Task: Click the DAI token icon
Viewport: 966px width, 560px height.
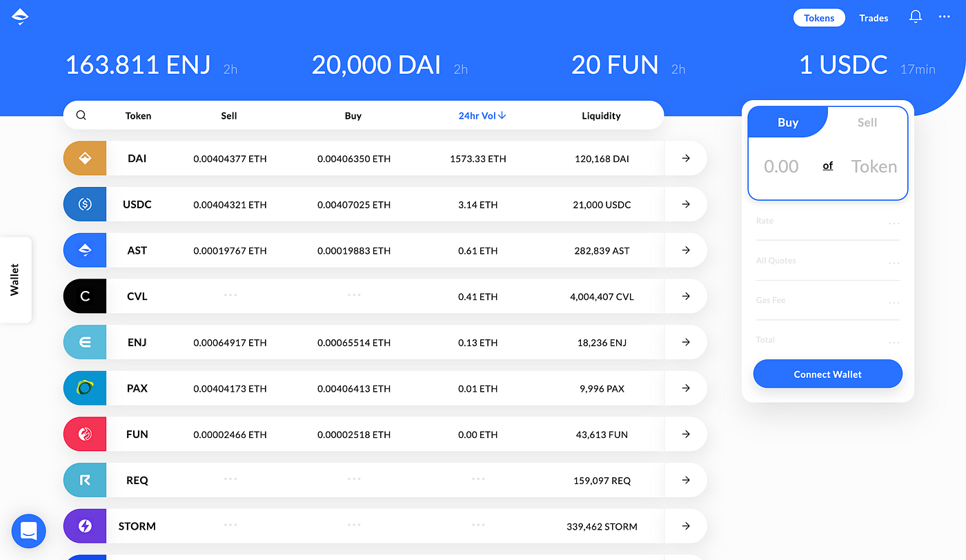Action: [85, 159]
